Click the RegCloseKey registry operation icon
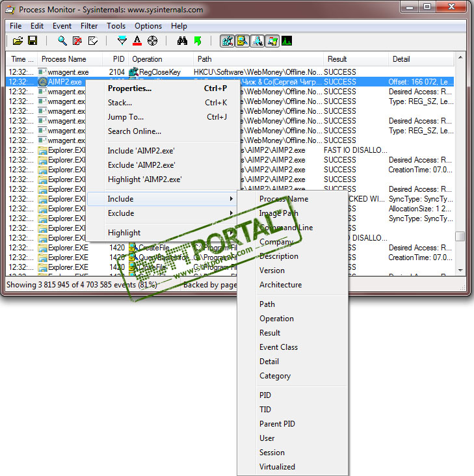 coord(133,72)
